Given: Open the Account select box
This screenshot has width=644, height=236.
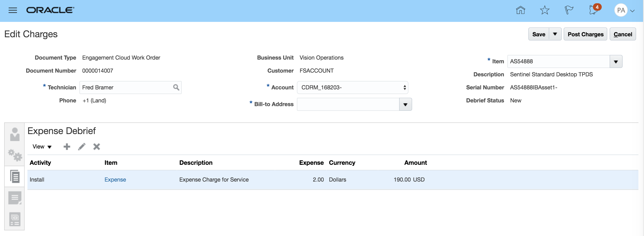Looking at the screenshot, I should [352, 88].
